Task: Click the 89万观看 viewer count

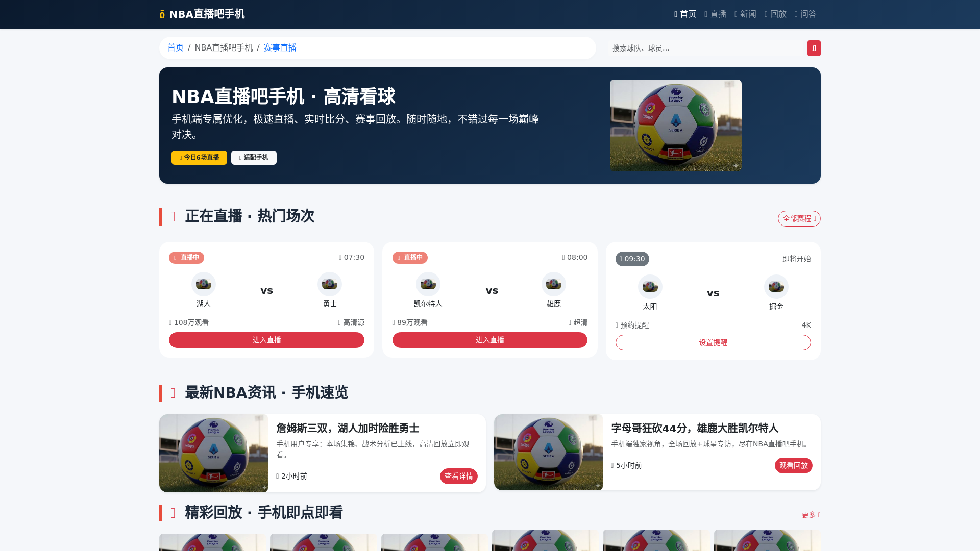Action: (x=410, y=323)
